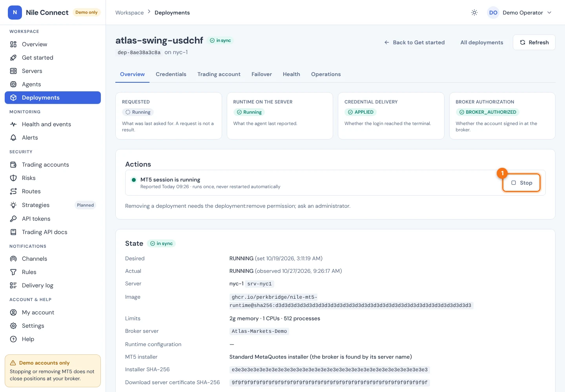Click the Nile Connect logo icon
The image size is (565, 392).
coord(15,13)
